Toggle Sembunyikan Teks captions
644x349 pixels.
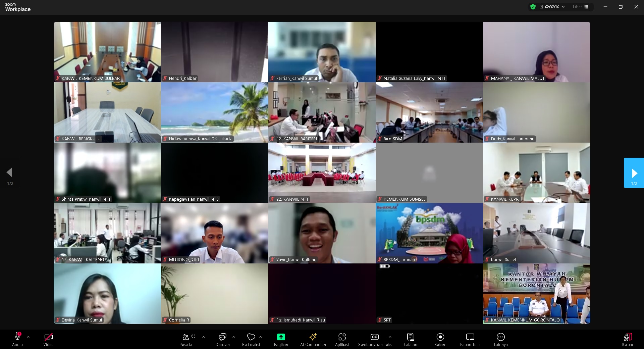coord(374,339)
